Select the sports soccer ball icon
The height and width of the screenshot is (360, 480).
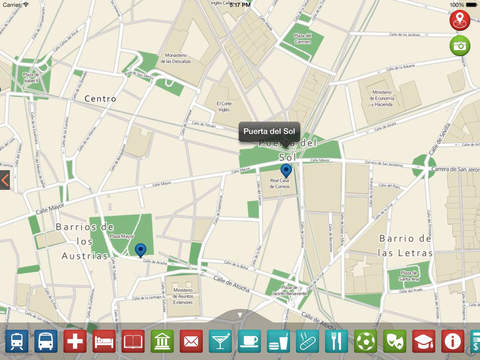366,341
